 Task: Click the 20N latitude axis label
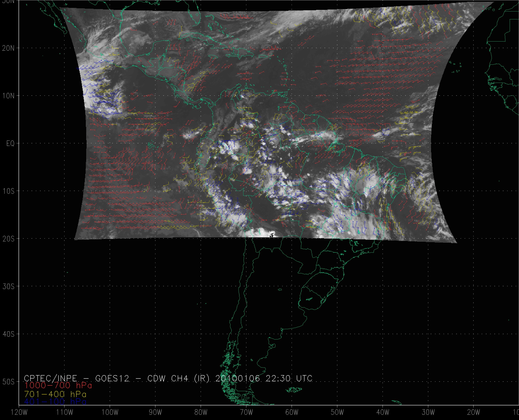(8, 48)
